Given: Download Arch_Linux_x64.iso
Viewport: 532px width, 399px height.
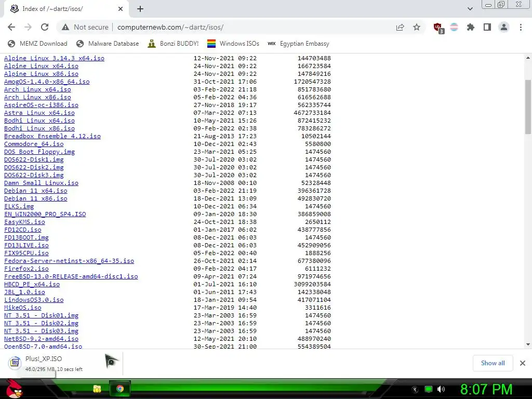Looking at the screenshot, I should tap(37, 89).
